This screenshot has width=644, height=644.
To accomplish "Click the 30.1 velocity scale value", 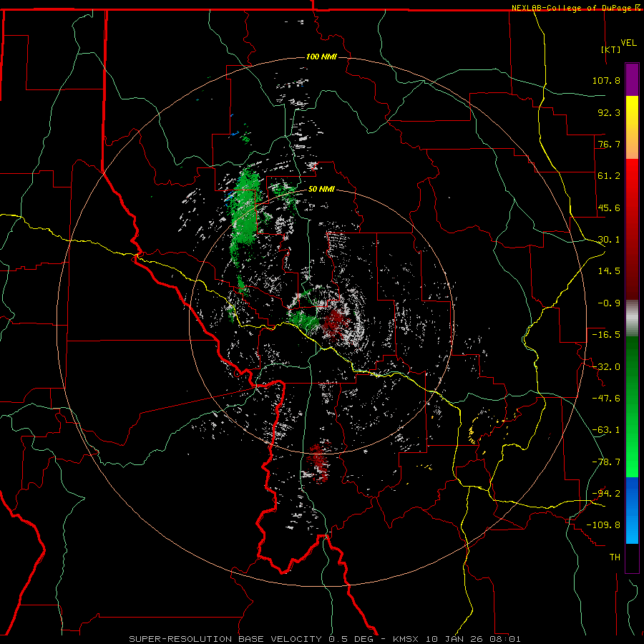I will (x=609, y=240).
